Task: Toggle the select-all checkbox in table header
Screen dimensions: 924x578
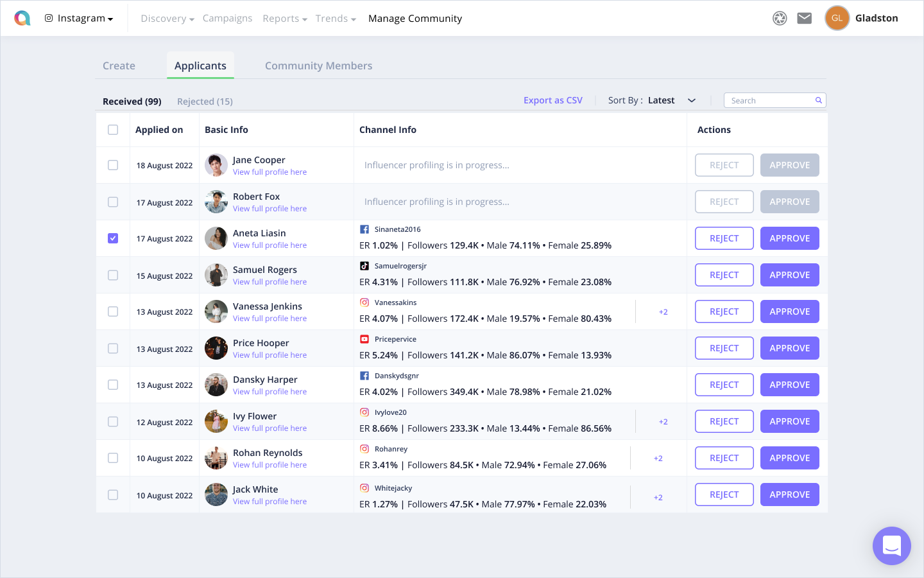Action: pyautogui.click(x=113, y=130)
